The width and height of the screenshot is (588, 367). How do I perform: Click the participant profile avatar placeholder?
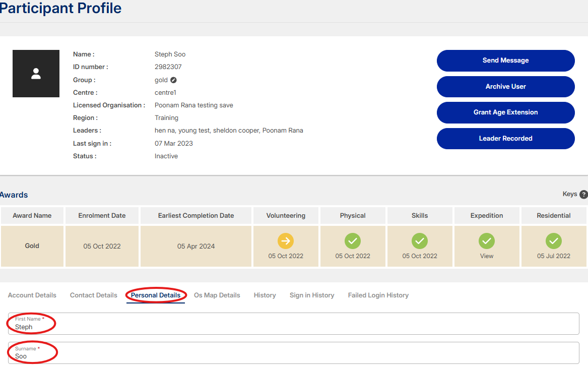tap(36, 74)
